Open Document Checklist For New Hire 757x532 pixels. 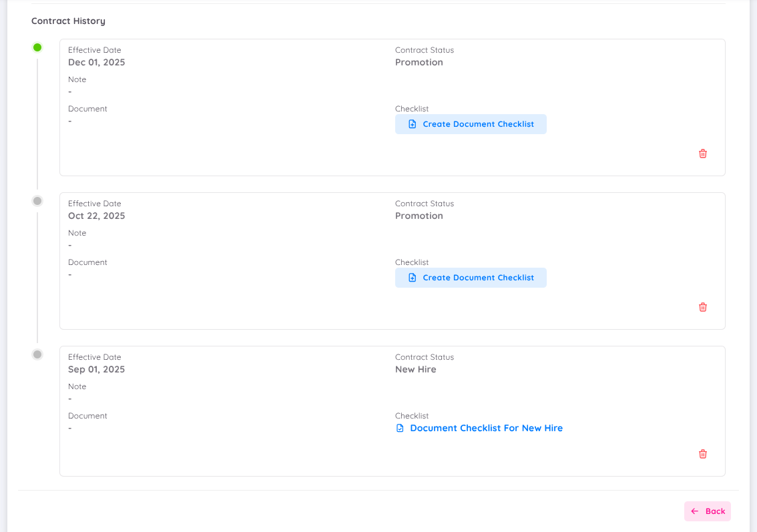[486, 428]
